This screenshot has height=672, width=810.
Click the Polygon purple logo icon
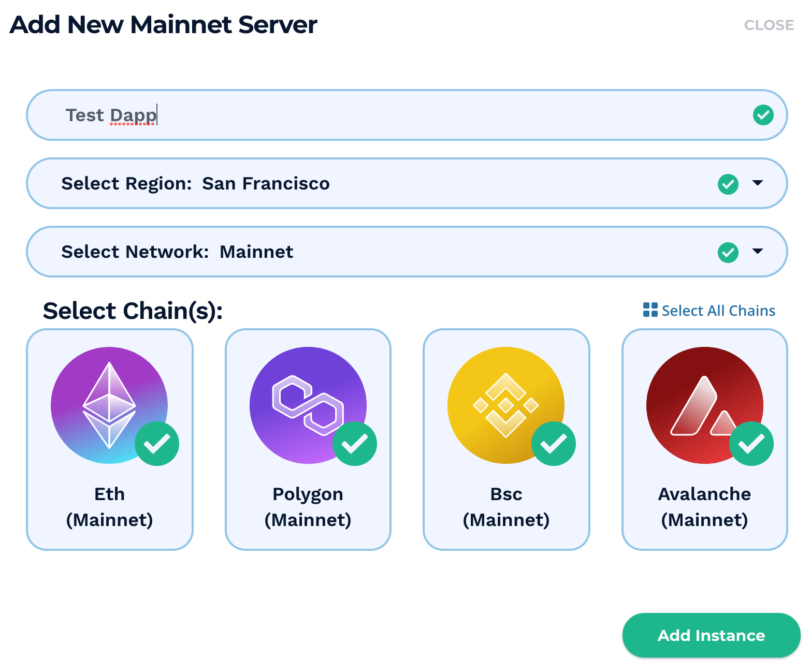coord(308,405)
